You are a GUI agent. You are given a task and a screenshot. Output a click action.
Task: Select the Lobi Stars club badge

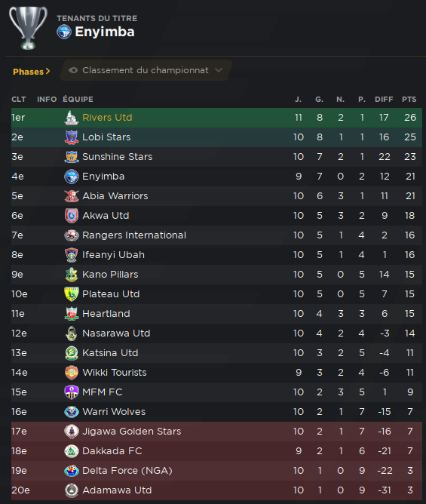pyautogui.click(x=72, y=137)
